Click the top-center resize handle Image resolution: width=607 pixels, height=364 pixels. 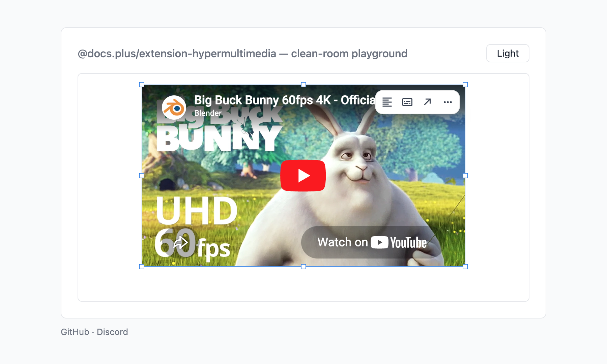pos(303,85)
